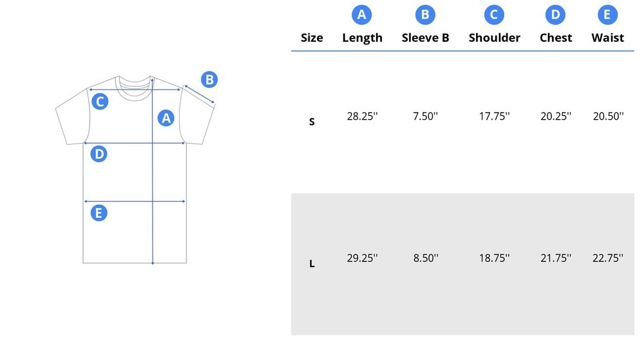The width and height of the screenshot is (644, 340).
Task: Click the B sleeve marker beside the shirt sleeve
Action: (209, 80)
